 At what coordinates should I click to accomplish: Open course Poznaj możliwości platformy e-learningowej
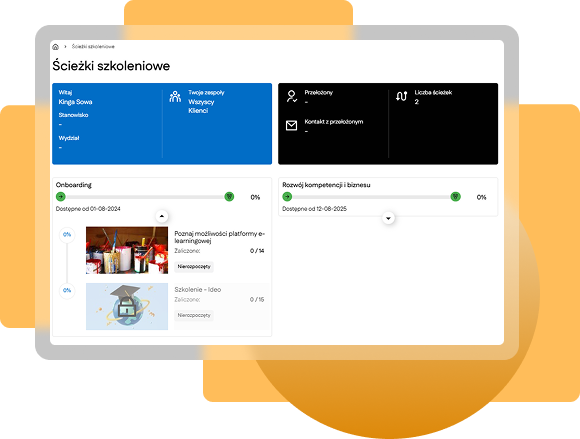point(220,237)
